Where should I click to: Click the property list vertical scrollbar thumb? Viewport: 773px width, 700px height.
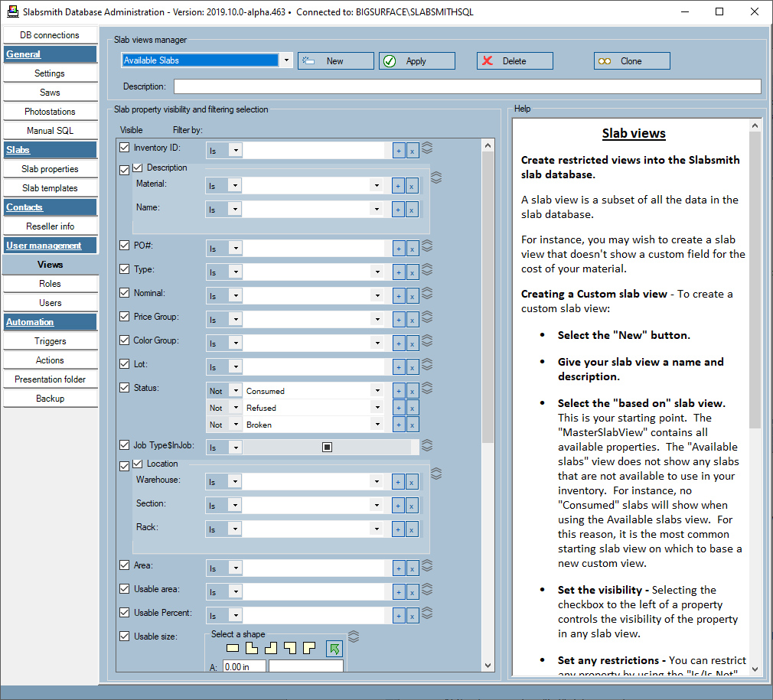pos(488,298)
